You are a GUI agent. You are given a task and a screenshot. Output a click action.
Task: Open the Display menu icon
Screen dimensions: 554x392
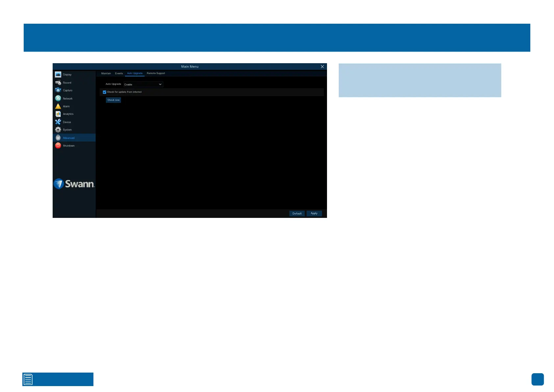click(x=58, y=74)
